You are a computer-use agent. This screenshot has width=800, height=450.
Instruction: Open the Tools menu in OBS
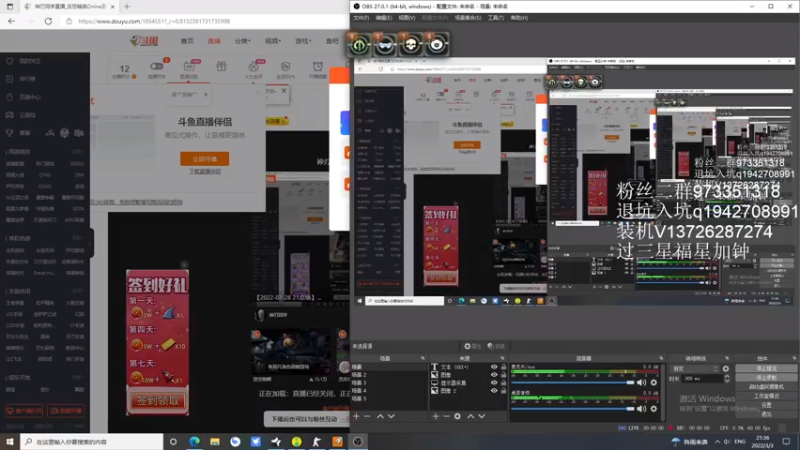(x=495, y=18)
